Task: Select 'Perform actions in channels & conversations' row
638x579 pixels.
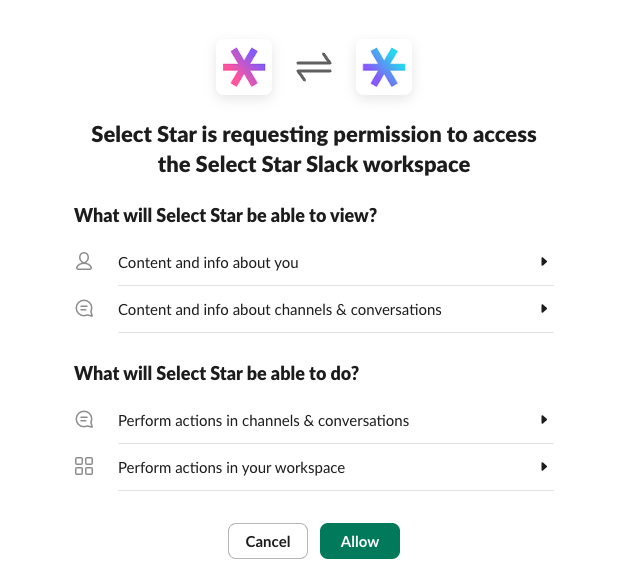Action: coord(263,421)
